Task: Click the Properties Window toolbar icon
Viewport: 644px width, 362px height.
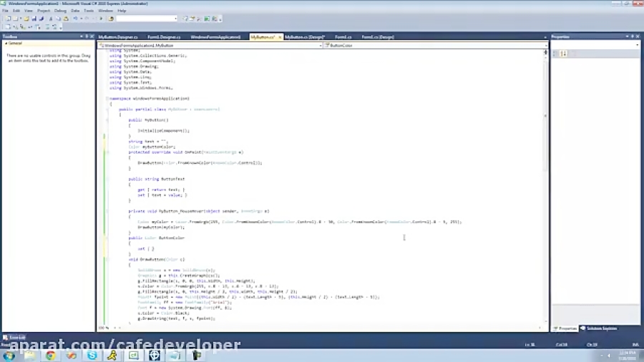Action: (192, 19)
